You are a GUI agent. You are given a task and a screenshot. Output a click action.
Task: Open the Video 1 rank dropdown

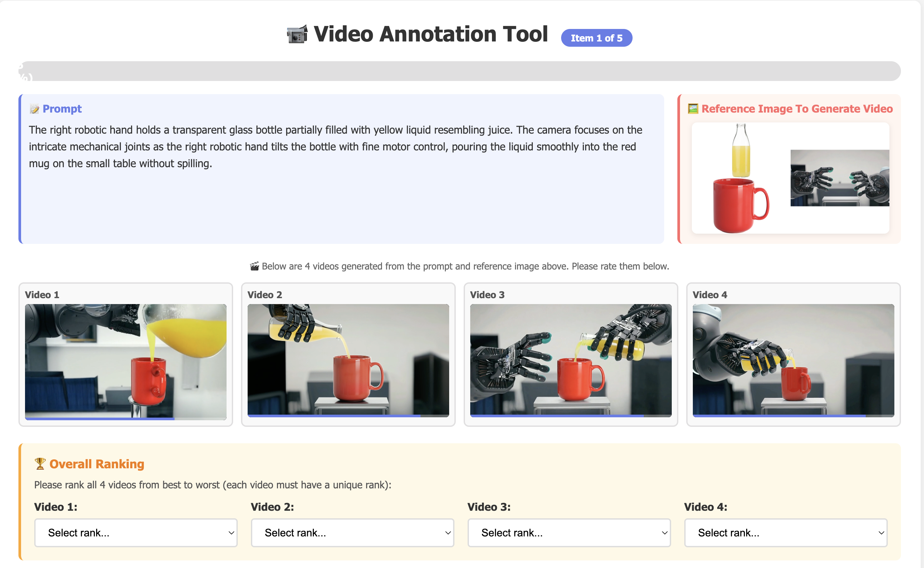[x=136, y=532]
